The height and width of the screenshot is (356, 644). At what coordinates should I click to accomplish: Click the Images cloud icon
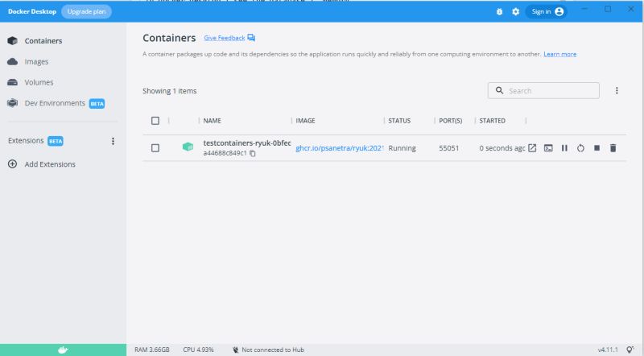[x=12, y=61]
